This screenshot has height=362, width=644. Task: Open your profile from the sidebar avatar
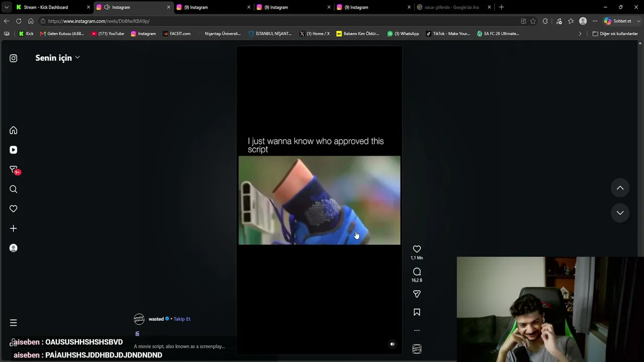pyautogui.click(x=14, y=248)
